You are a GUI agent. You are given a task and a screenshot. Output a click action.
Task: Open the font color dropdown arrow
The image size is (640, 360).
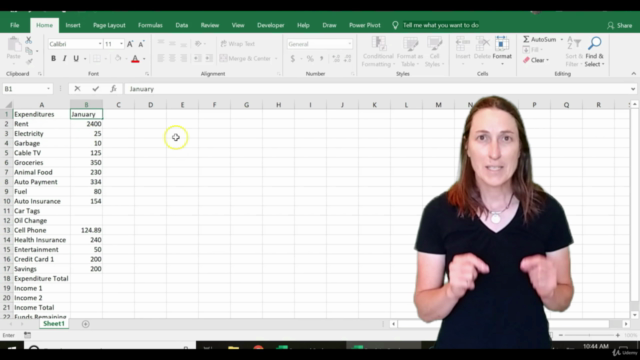(x=144, y=59)
